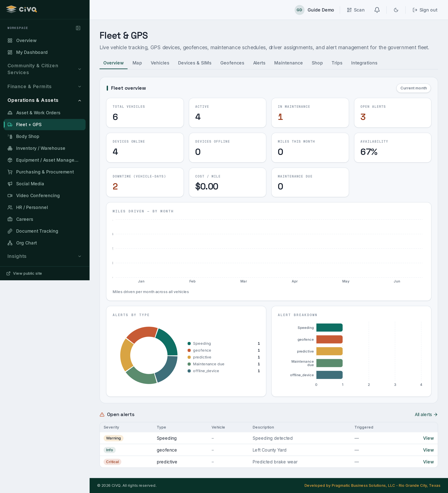Click the HR / Personnel people icon

[10, 207]
